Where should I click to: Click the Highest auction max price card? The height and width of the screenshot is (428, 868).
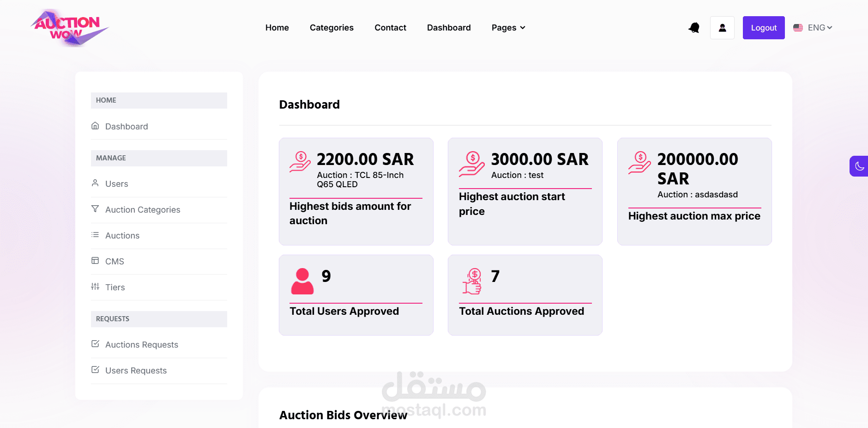(x=694, y=191)
